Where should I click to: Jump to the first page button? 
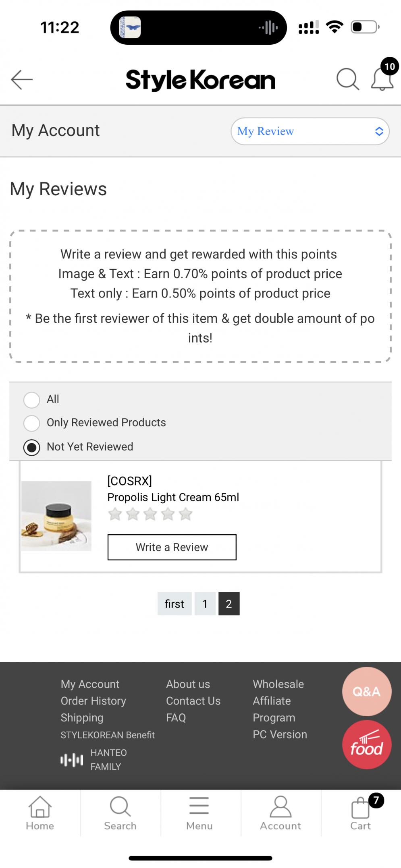pyautogui.click(x=174, y=603)
